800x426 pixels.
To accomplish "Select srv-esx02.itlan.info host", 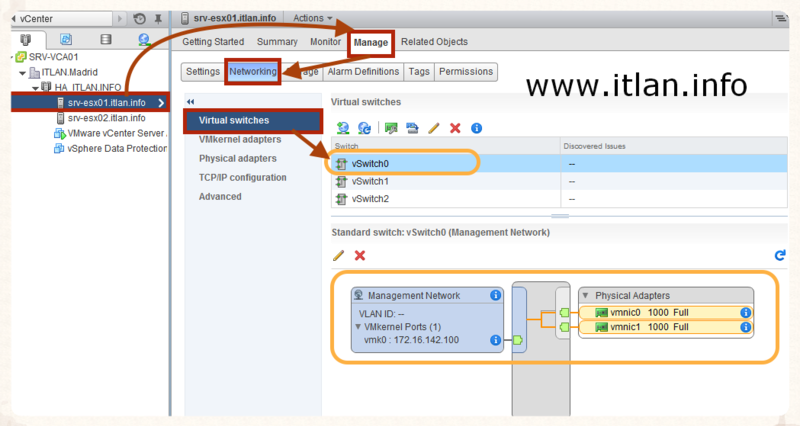I will click(x=106, y=117).
